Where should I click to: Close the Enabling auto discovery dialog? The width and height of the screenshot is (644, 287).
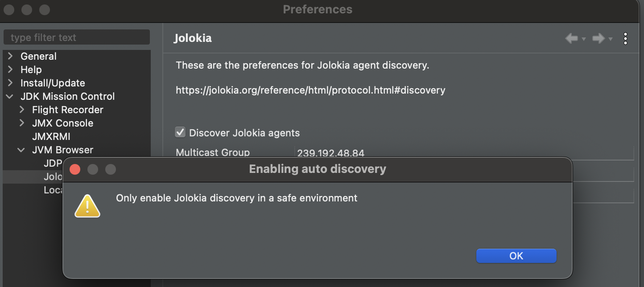[x=75, y=169]
